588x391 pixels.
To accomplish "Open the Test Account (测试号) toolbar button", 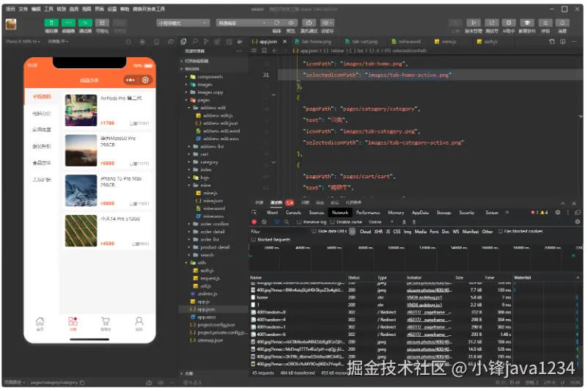I will [x=492, y=23].
